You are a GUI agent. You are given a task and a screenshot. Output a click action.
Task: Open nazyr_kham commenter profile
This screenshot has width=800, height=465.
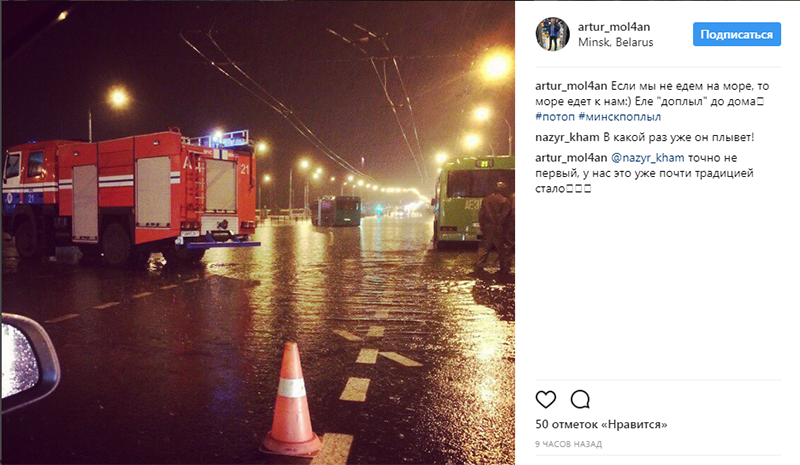click(567, 137)
